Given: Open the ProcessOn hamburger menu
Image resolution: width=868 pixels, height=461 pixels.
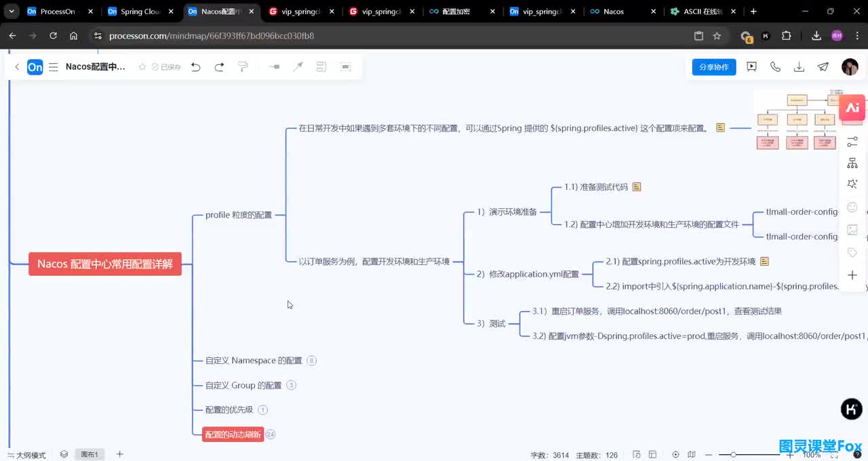Looking at the screenshot, I should (53, 67).
